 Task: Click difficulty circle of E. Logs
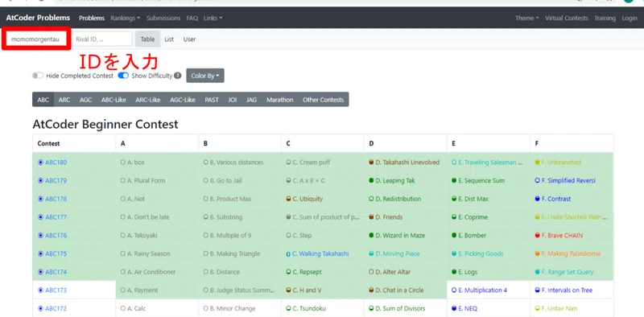pos(454,272)
